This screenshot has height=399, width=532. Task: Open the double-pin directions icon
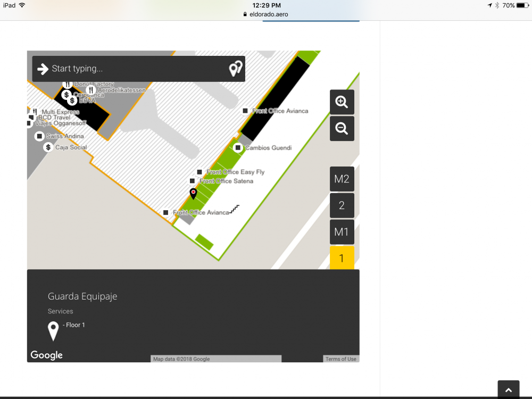click(x=236, y=69)
